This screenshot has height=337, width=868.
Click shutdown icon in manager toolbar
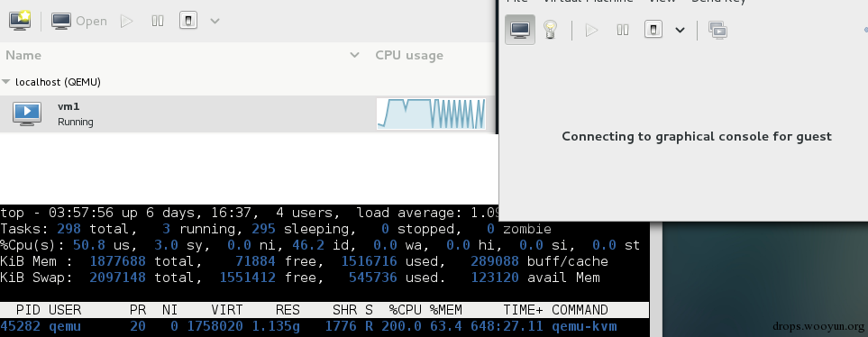(x=188, y=21)
